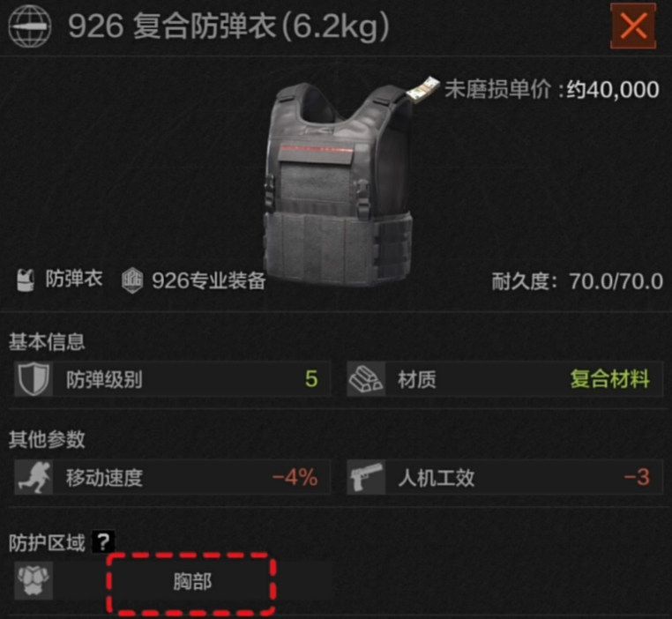Select the body armor vest category icon
The width and height of the screenshot is (672, 619).
(26, 280)
